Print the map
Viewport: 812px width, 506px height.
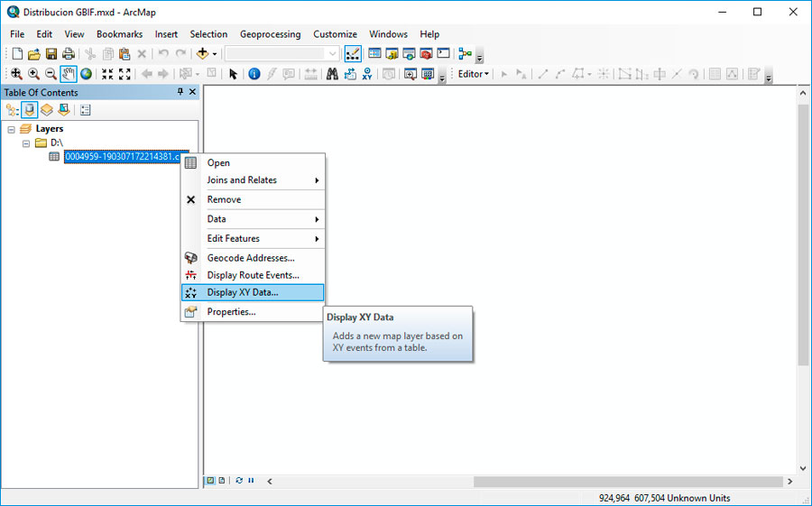(x=68, y=54)
